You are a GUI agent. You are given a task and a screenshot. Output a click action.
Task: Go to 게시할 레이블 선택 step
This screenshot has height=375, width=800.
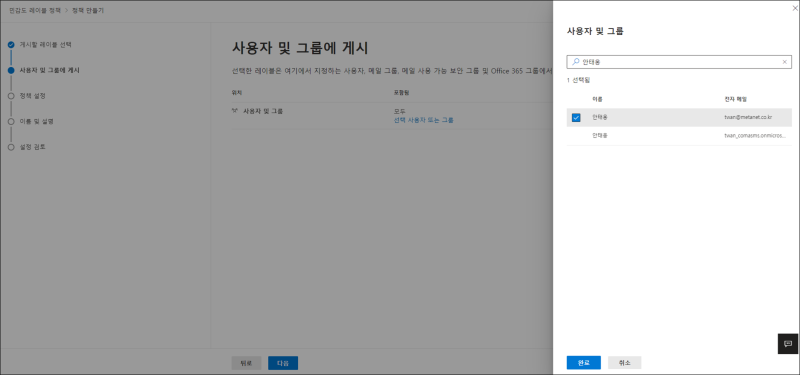click(x=45, y=44)
